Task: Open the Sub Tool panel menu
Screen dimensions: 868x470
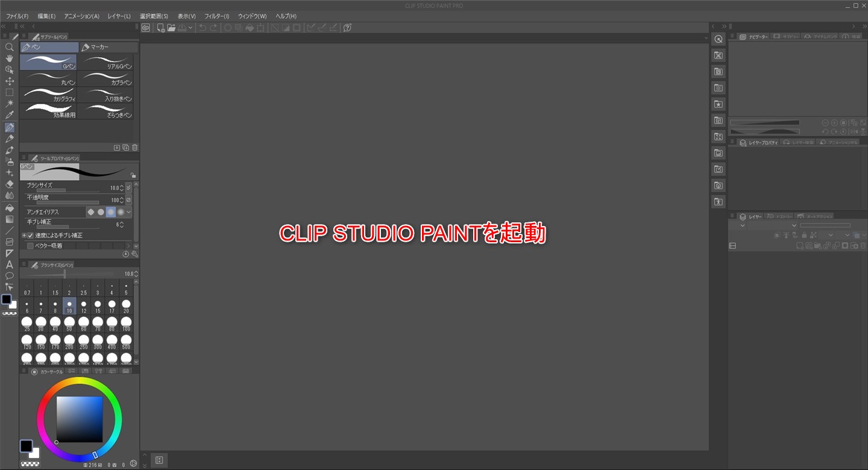Action: [x=24, y=37]
